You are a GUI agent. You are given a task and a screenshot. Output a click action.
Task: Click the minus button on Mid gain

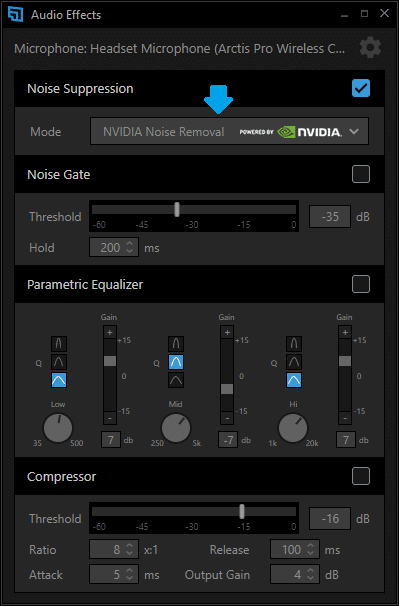coord(227,418)
